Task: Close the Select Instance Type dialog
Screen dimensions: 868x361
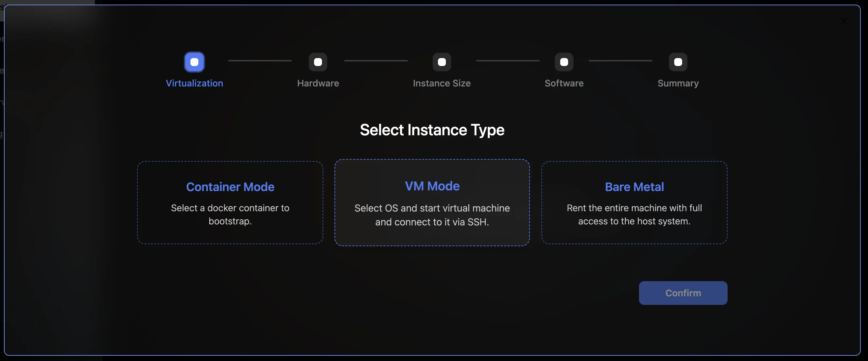Action: coord(844,21)
